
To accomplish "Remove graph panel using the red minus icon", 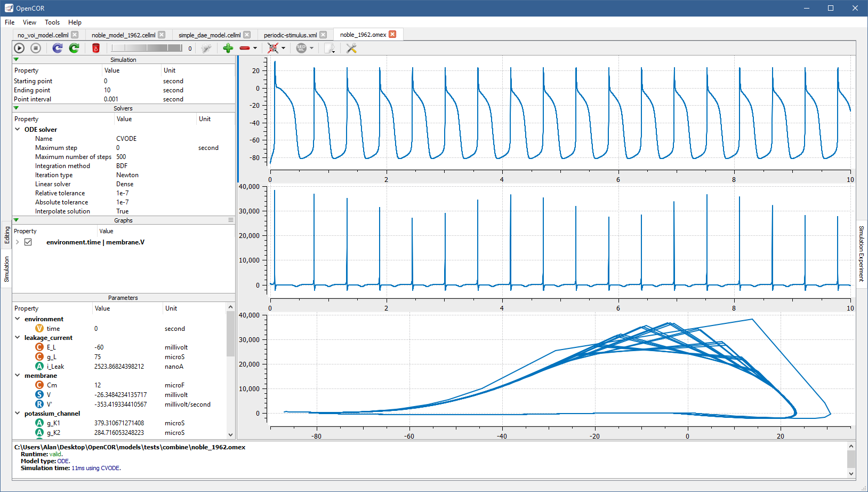I will tap(245, 48).
